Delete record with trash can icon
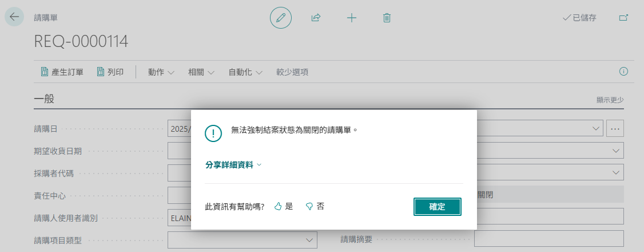 387,18
